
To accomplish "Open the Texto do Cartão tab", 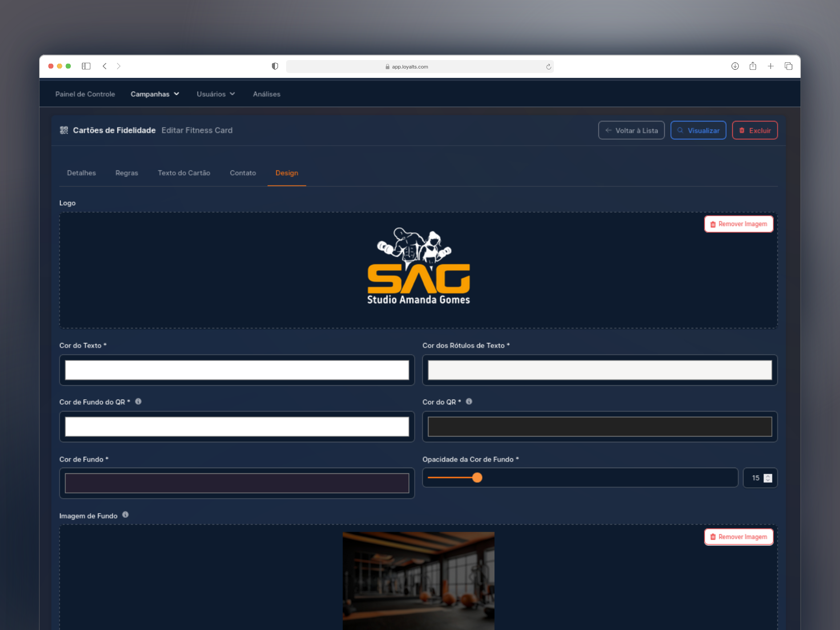I will [184, 173].
